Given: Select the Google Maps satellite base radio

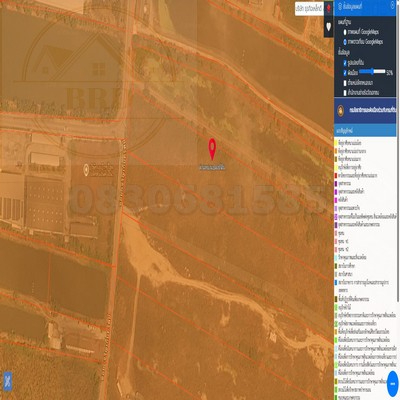Looking at the screenshot, I should (345, 42).
